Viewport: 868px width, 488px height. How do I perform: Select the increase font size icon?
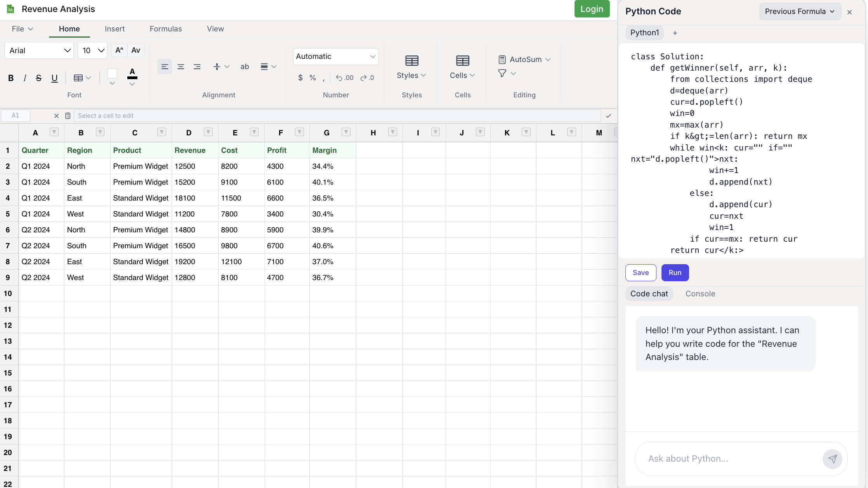point(119,50)
